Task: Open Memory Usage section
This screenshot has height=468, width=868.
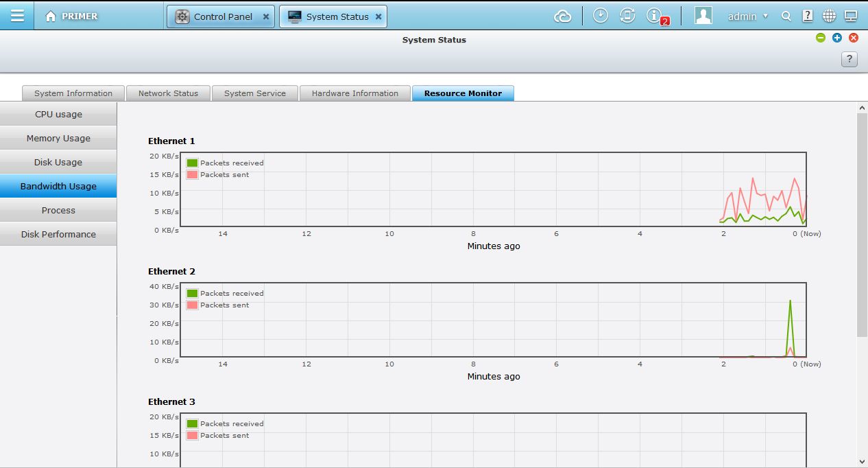Action: (x=58, y=139)
